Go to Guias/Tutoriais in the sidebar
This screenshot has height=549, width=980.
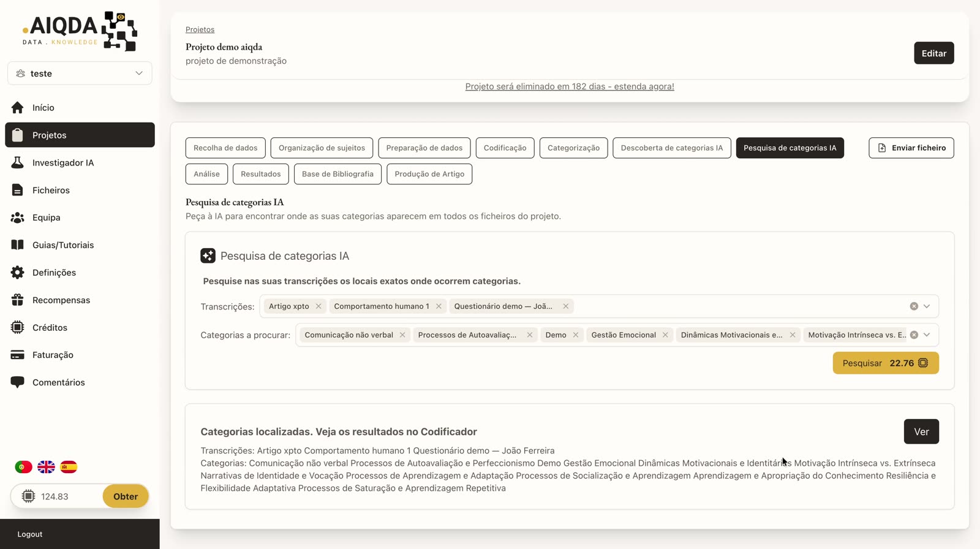(x=80, y=245)
